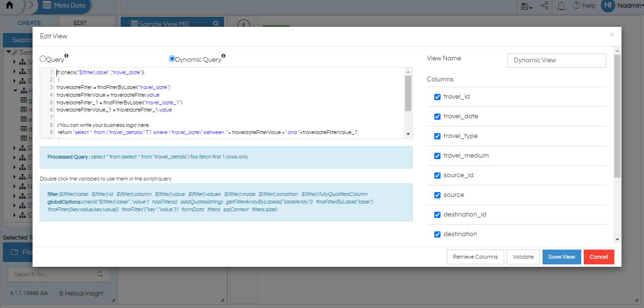Click the ${filter}.condition variable
Image resolution: width=644 pixels, height=308 pixels.
[x=279, y=194]
